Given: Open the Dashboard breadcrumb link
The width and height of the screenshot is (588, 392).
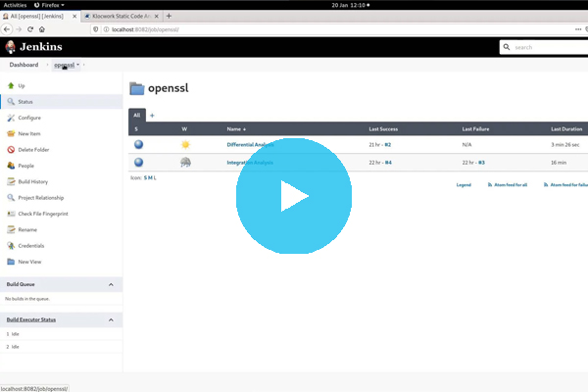Looking at the screenshot, I should 24,65.
